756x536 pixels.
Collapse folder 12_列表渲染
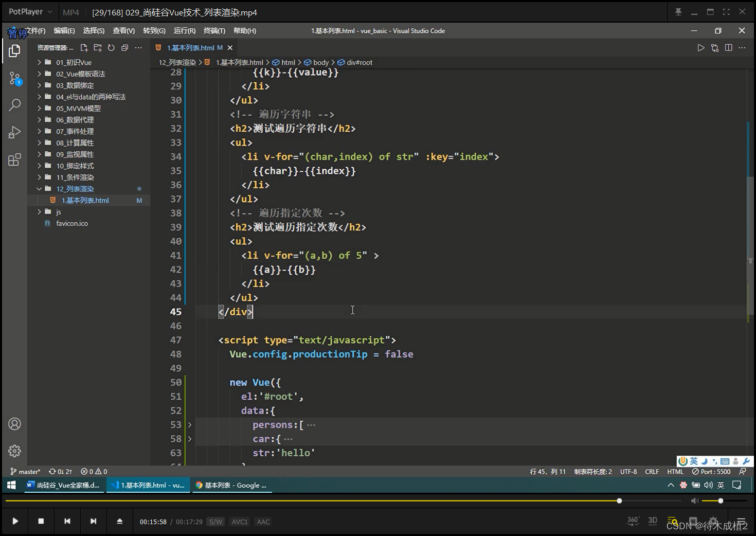[75, 189]
